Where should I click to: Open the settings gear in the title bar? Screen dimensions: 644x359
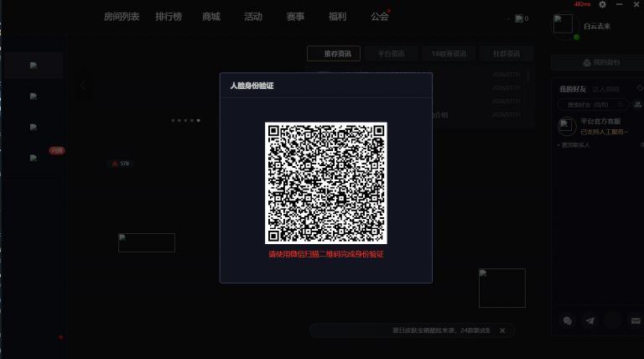tap(602, 4)
